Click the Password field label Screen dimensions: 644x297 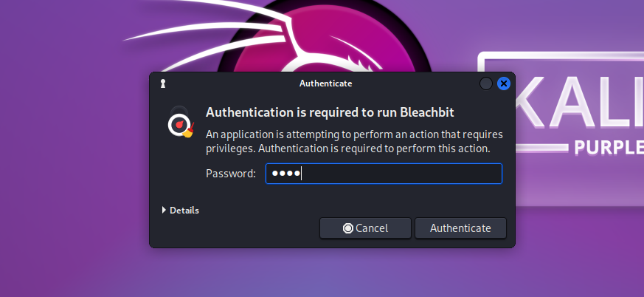point(230,174)
